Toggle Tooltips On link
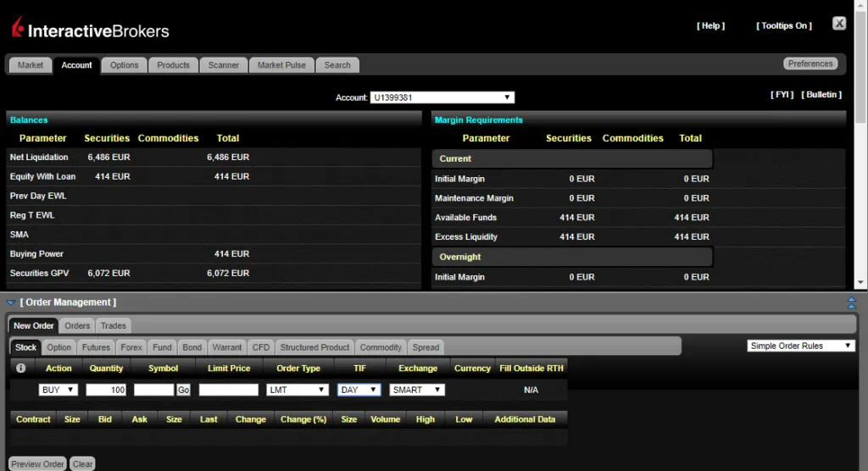This screenshot has width=868, height=471. coord(784,25)
